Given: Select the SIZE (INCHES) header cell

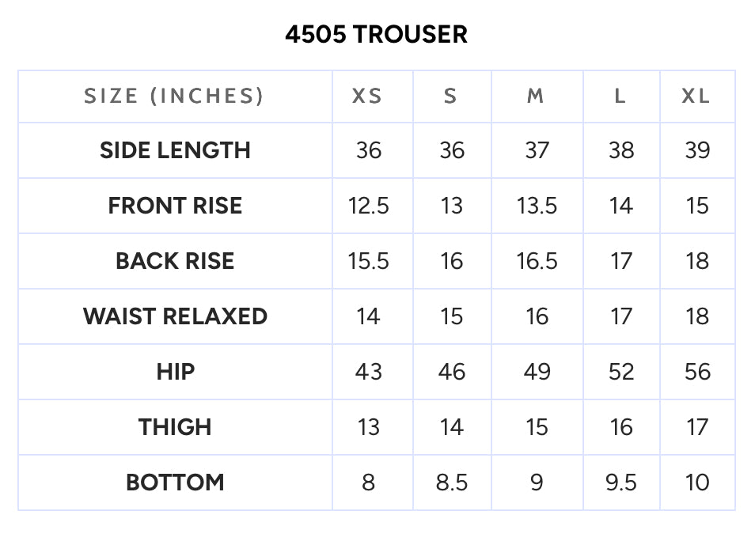Looking at the screenshot, I should (174, 96).
